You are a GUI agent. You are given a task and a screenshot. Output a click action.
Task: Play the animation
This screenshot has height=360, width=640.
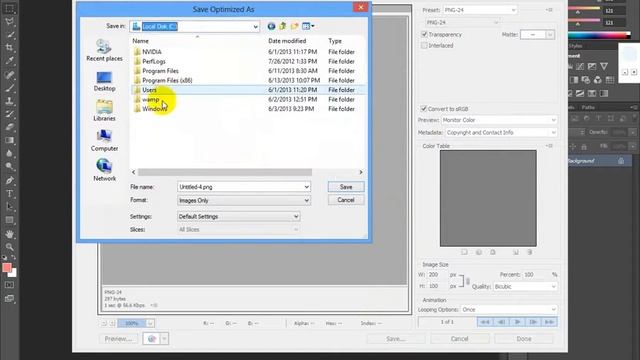[x=517, y=322]
